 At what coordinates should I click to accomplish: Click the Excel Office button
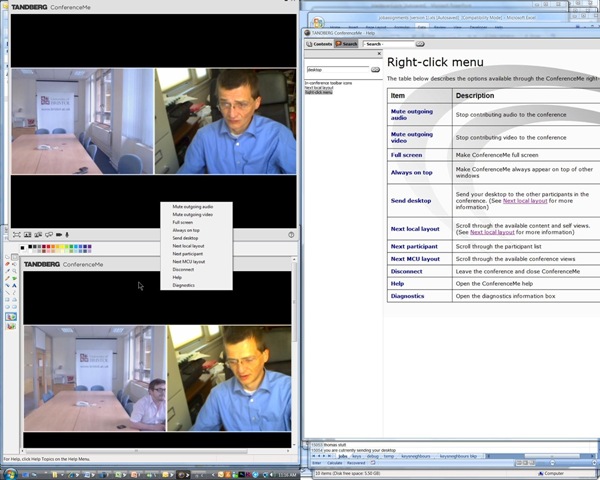(x=316, y=21)
